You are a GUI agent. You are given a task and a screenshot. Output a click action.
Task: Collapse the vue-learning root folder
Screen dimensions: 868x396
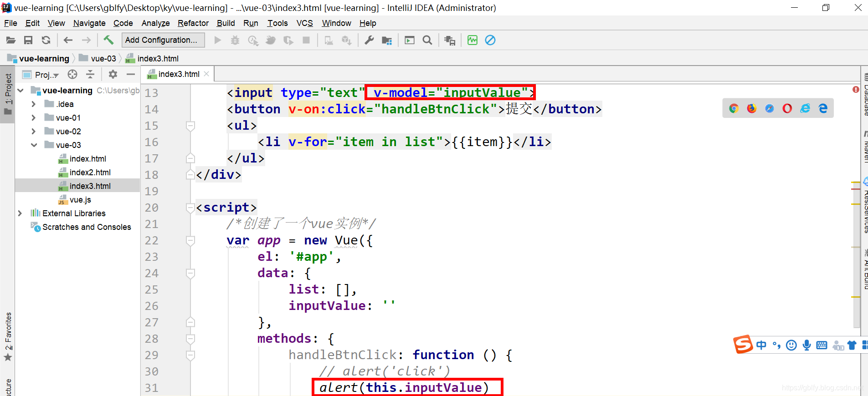[x=21, y=91]
